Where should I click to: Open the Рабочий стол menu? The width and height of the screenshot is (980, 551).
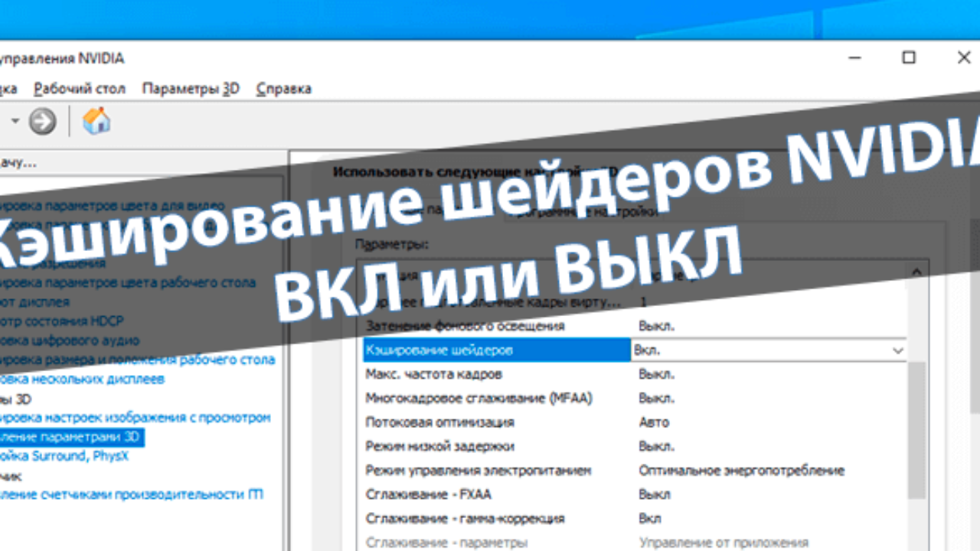[79, 89]
